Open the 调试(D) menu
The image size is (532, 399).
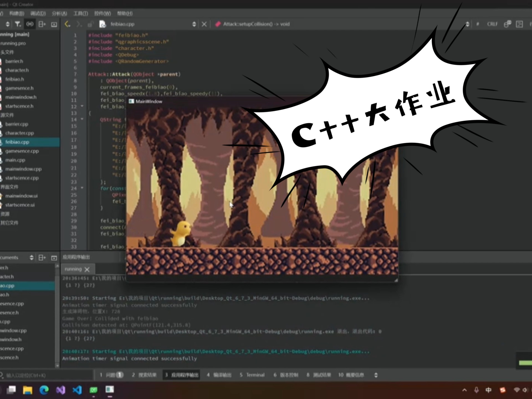[x=38, y=13]
